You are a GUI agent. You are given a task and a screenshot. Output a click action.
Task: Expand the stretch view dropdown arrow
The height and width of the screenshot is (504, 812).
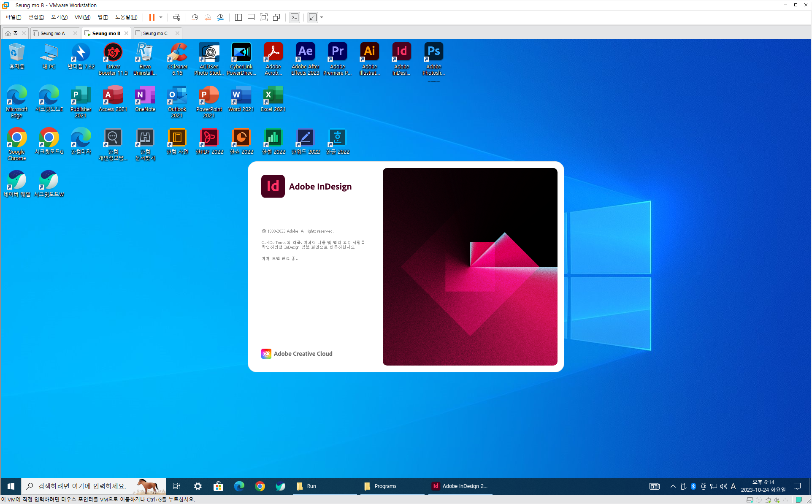click(x=322, y=17)
